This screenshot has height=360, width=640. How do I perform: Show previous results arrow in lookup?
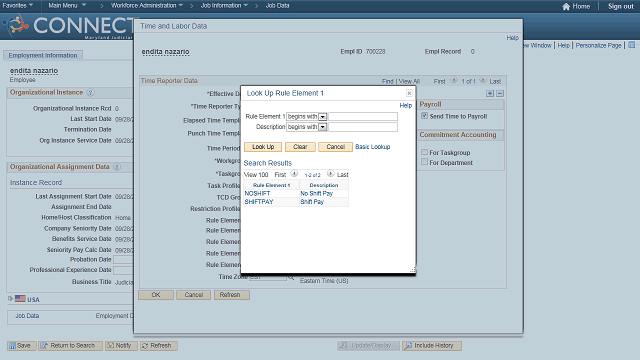click(294, 174)
